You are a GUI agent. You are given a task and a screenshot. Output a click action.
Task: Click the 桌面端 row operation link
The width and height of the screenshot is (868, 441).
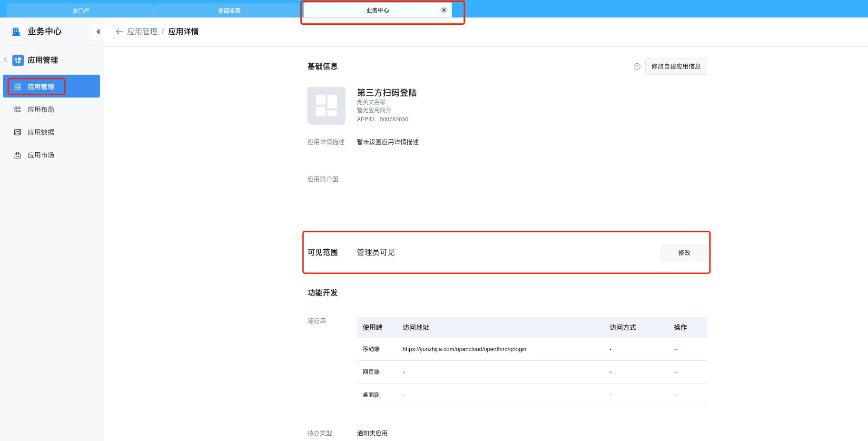[x=675, y=395]
